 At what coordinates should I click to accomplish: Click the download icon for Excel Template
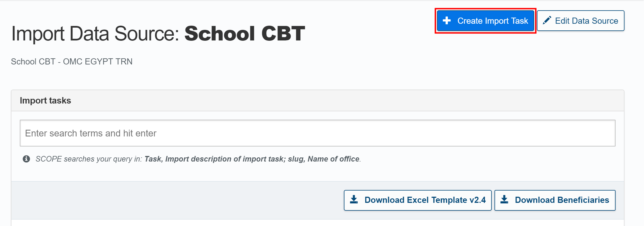(354, 199)
